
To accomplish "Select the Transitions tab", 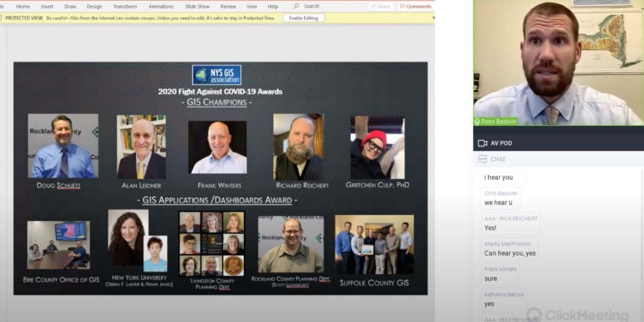I will pyautogui.click(x=125, y=7).
